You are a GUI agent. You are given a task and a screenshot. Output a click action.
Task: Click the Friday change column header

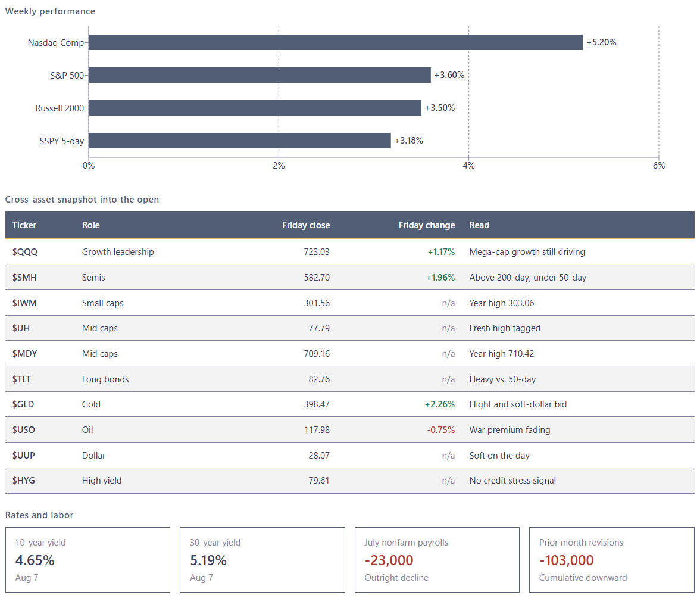(426, 225)
